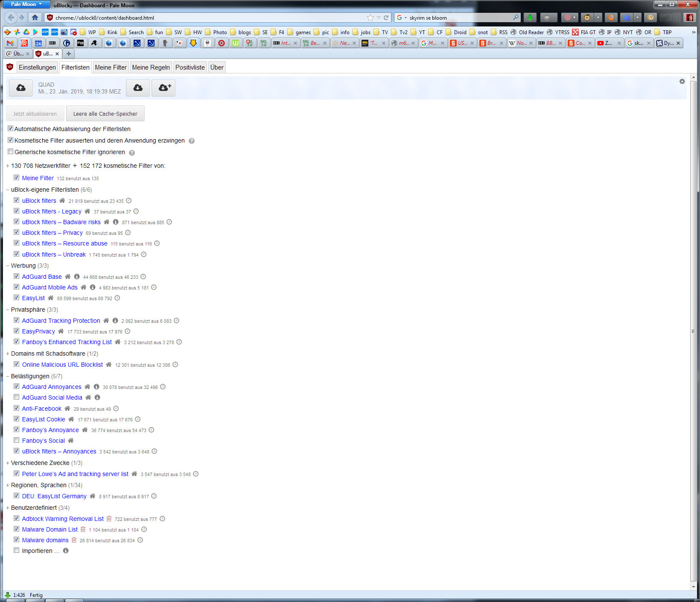Click the home icon next to EasyList
The width and height of the screenshot is (700, 602).
[51, 298]
